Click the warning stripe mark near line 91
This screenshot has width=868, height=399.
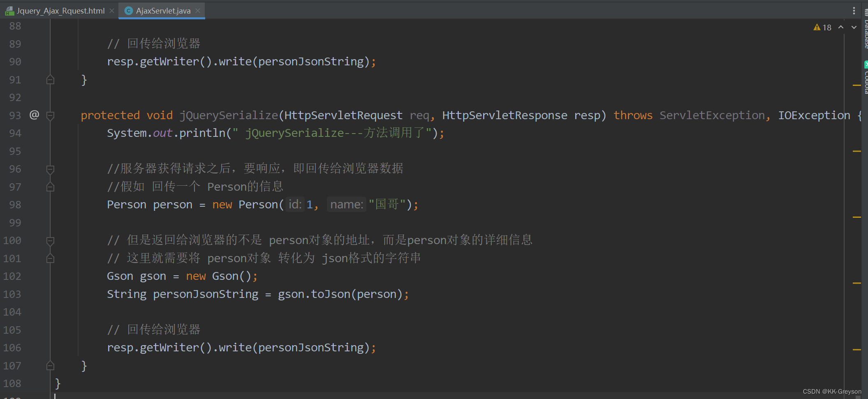[857, 85]
